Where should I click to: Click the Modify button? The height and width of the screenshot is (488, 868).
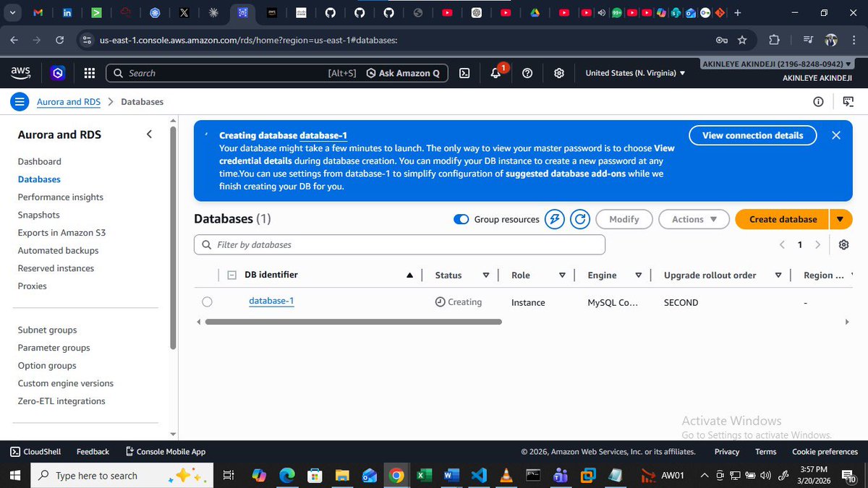[x=624, y=219]
